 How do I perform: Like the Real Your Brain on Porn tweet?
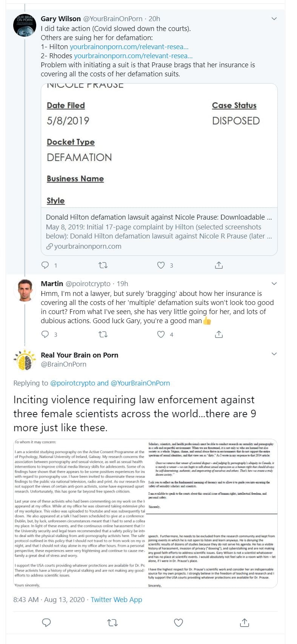click(x=178, y=623)
